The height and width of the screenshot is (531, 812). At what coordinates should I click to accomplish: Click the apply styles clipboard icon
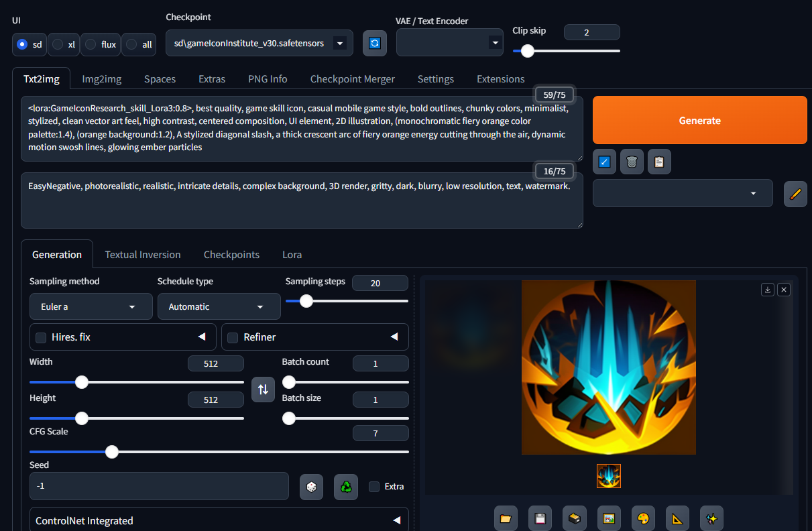tap(659, 162)
